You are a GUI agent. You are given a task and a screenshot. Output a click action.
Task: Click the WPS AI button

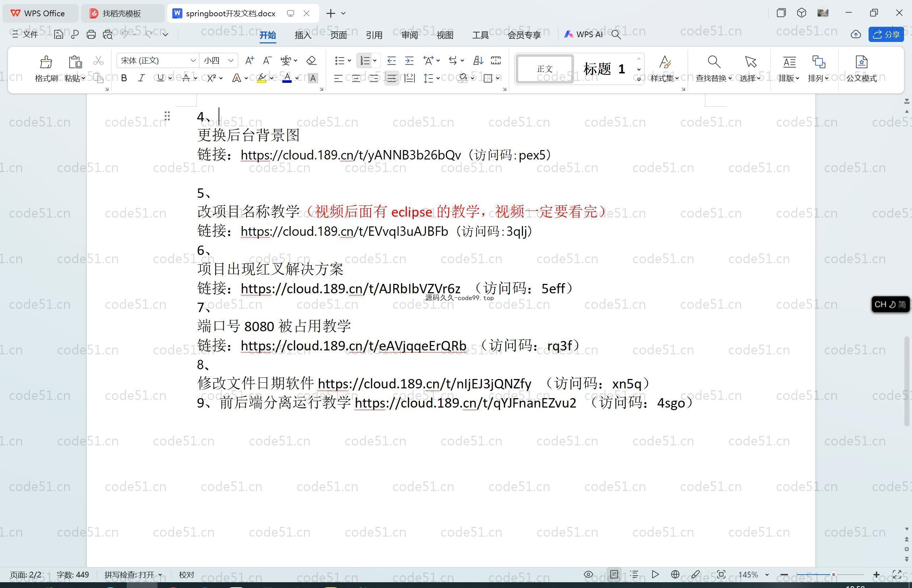point(583,34)
